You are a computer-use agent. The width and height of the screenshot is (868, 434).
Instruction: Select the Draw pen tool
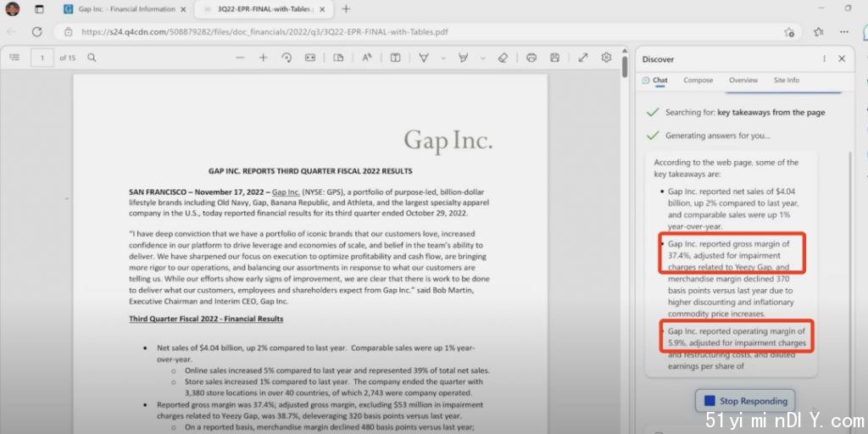424,58
